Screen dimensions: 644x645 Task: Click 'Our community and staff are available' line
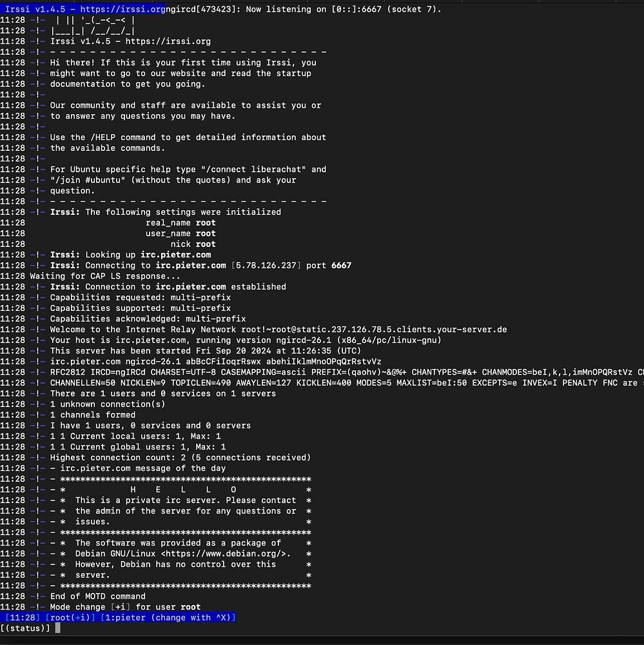click(x=186, y=105)
